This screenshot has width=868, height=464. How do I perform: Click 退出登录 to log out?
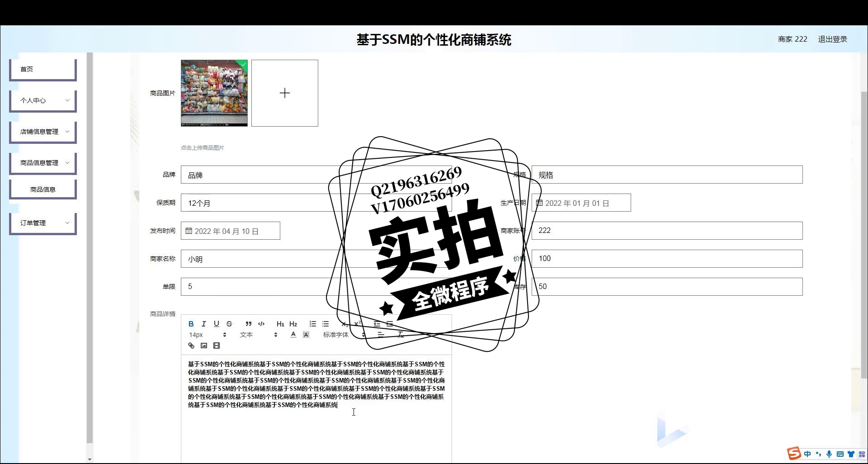point(832,39)
